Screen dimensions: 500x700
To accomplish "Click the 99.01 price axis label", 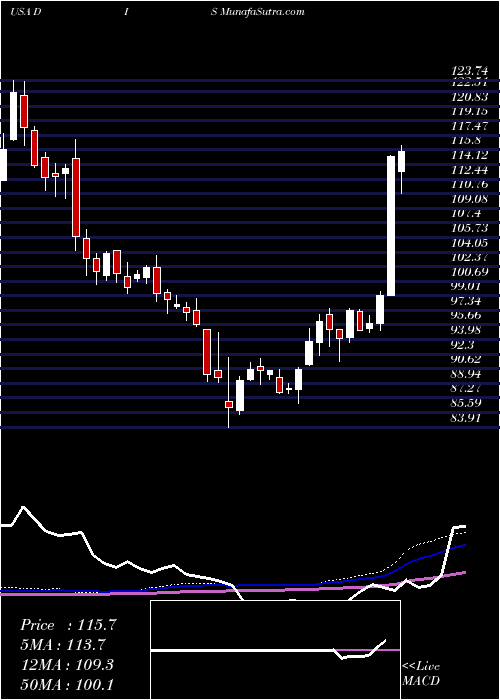I will point(467,286).
